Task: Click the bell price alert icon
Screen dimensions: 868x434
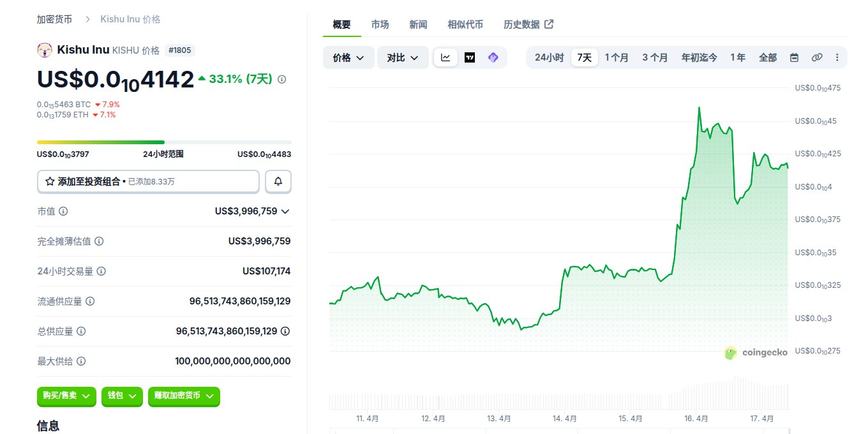Action: [278, 181]
